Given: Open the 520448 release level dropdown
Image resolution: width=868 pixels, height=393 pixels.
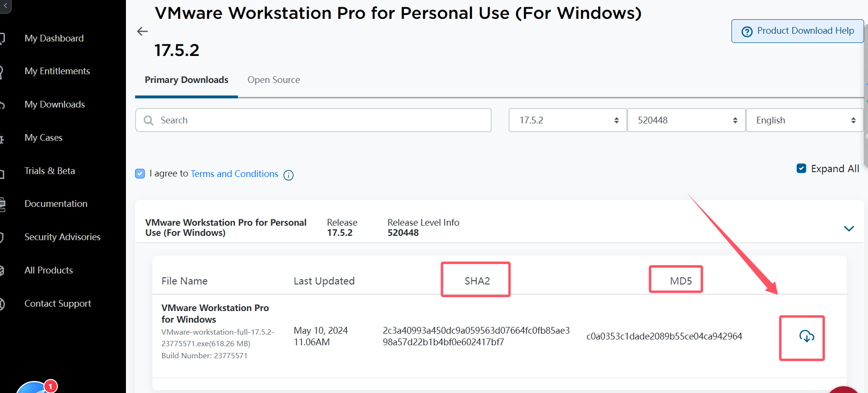Looking at the screenshot, I should pos(687,120).
